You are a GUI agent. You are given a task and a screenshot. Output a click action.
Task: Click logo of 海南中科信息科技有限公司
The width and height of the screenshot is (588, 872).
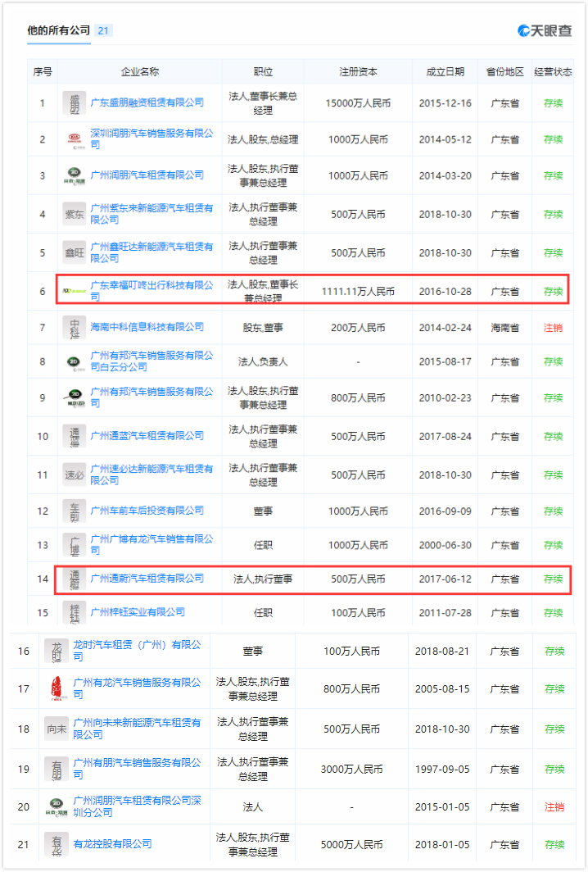click(x=74, y=328)
